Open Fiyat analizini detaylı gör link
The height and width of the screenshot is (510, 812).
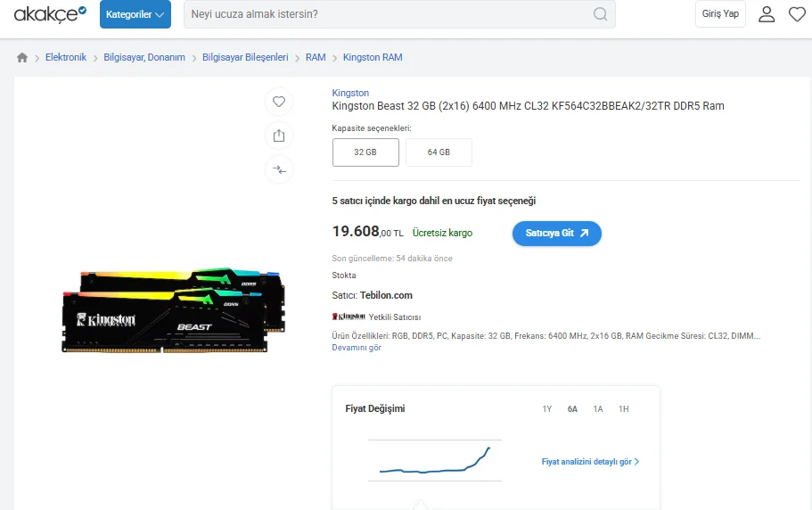[590, 462]
